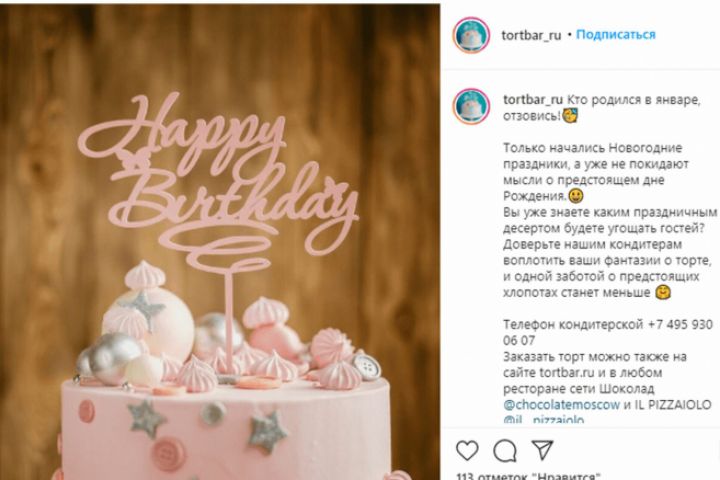Like the post with the heart icon
Screen dimensions: 720x480
467,449
